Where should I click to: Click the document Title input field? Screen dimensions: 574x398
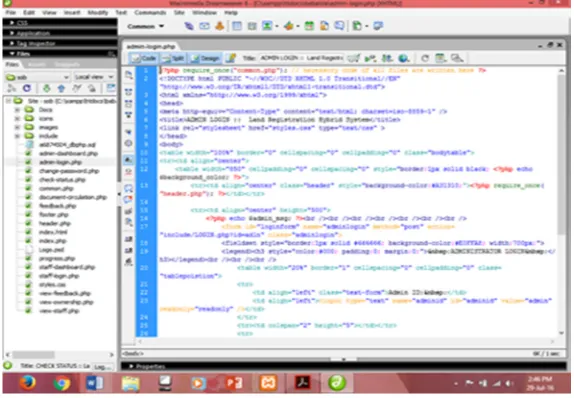tap(301, 58)
